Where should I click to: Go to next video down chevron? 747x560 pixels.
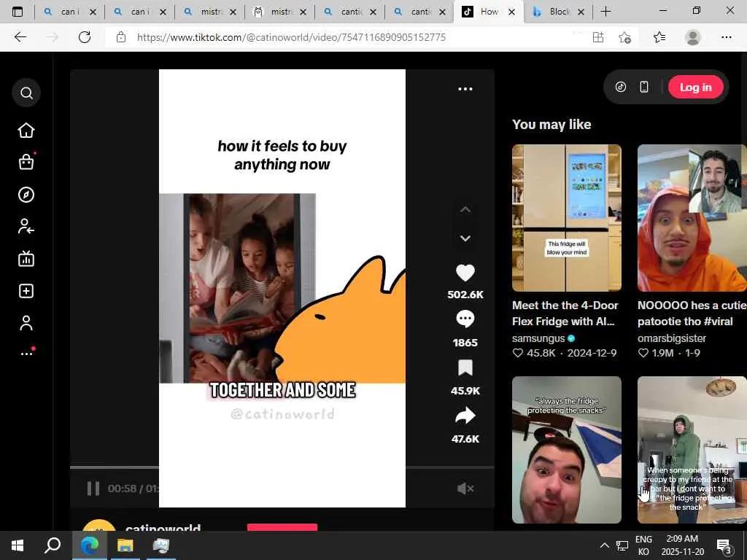click(x=465, y=238)
